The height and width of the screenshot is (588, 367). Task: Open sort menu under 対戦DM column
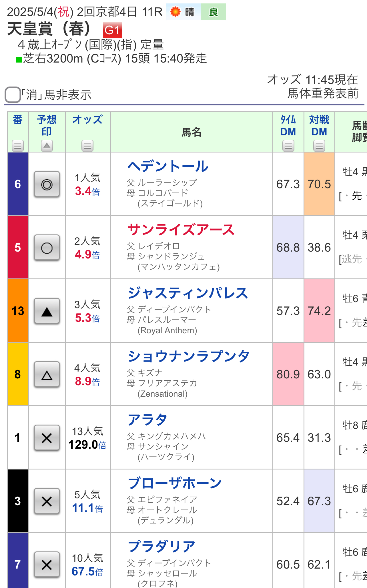[x=319, y=146]
